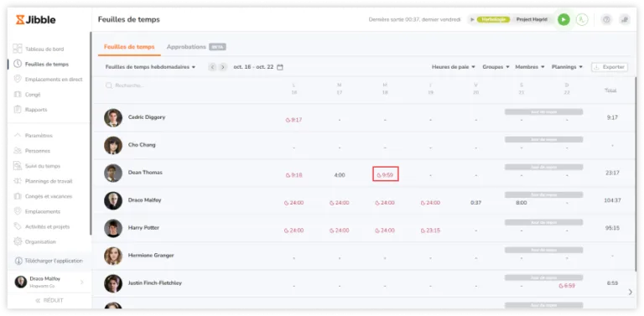Screen dimensions: 644x316
Task: Open help question mark icon
Action: click(x=606, y=19)
